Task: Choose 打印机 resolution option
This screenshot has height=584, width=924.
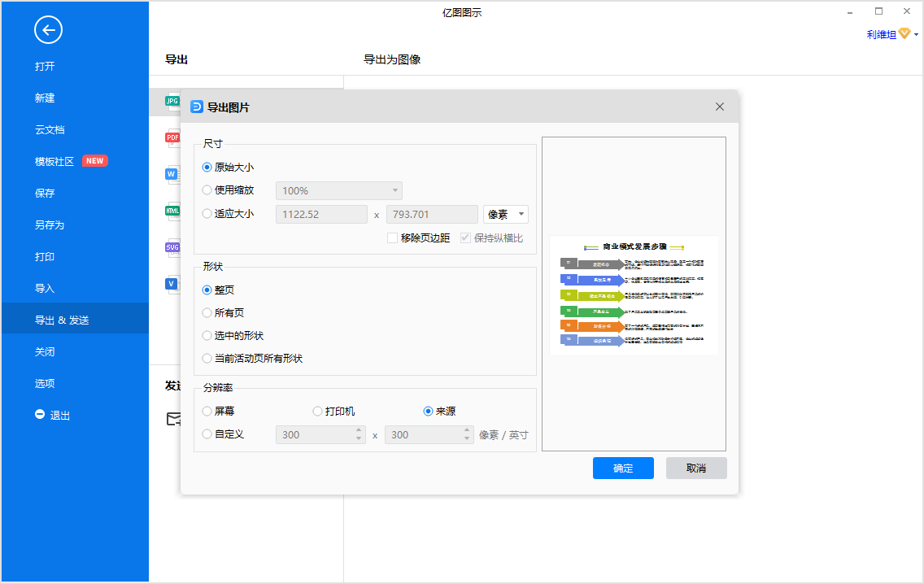Action: pos(333,412)
